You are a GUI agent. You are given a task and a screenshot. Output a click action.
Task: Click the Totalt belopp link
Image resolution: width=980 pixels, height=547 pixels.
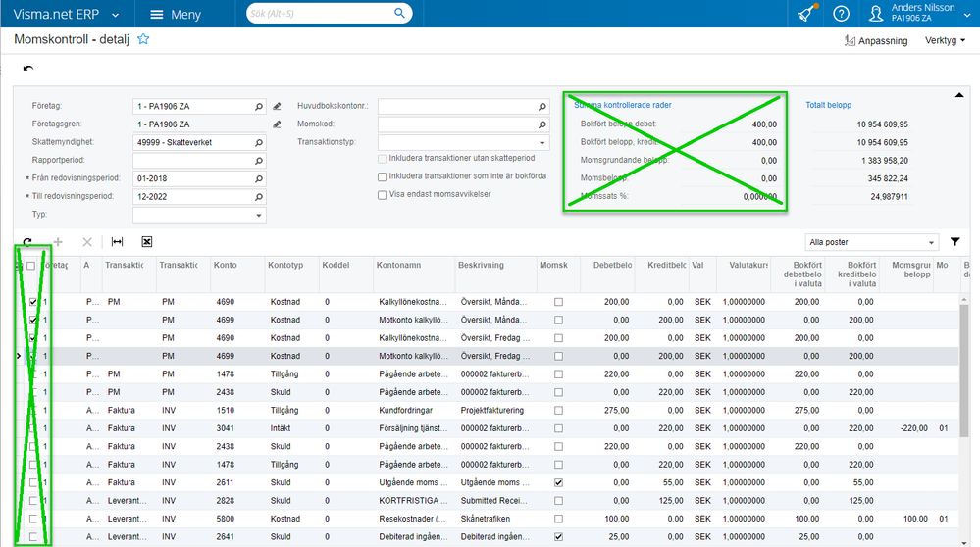coord(828,105)
